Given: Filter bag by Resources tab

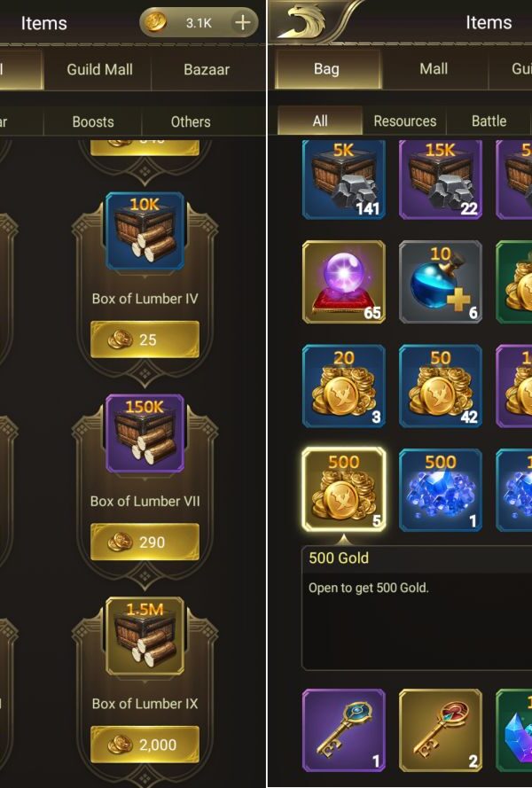Looking at the screenshot, I should [x=405, y=121].
